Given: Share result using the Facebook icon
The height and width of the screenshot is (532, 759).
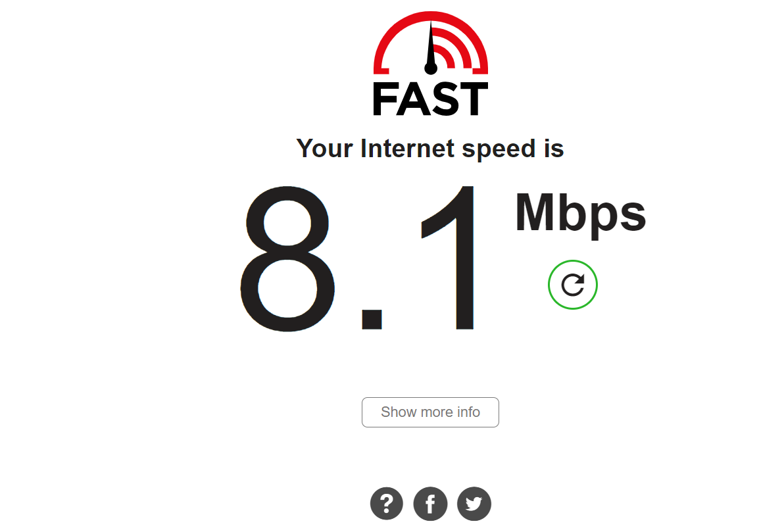Looking at the screenshot, I should pos(430,504).
